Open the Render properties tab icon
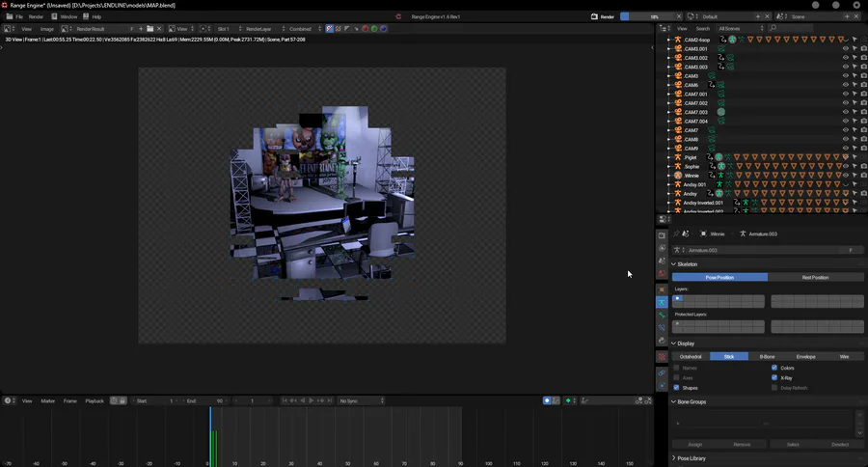This screenshot has height=467, width=868. click(662, 235)
